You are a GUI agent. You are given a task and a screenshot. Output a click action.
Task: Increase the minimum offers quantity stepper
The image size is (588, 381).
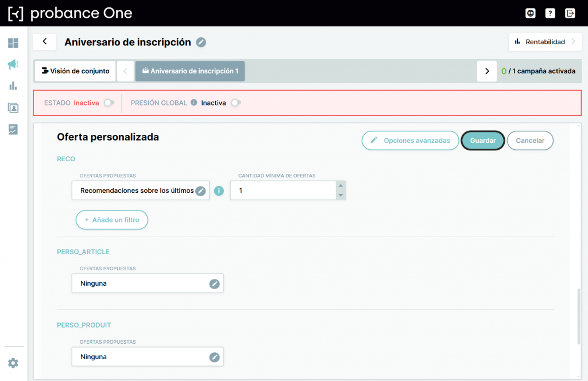pyautogui.click(x=341, y=186)
